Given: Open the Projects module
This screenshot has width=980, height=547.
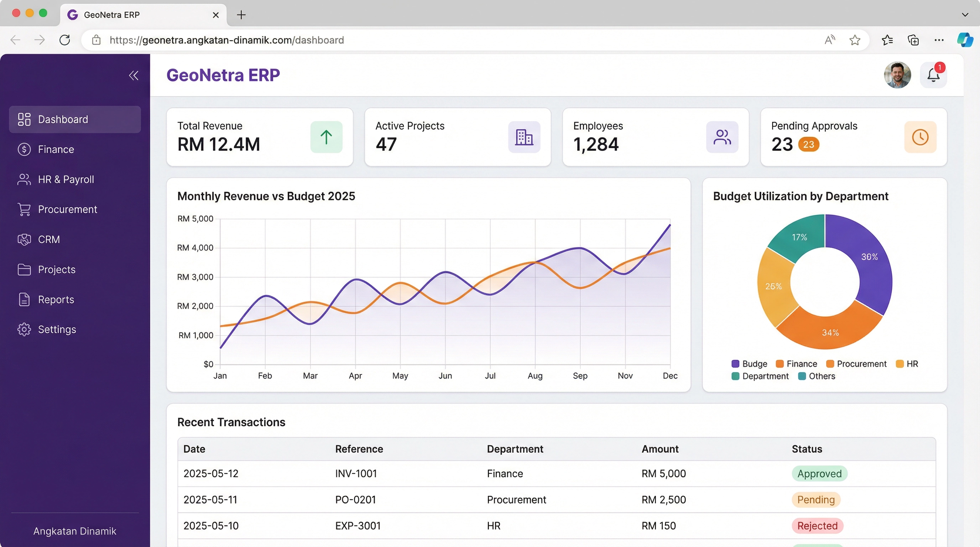Looking at the screenshot, I should point(56,269).
